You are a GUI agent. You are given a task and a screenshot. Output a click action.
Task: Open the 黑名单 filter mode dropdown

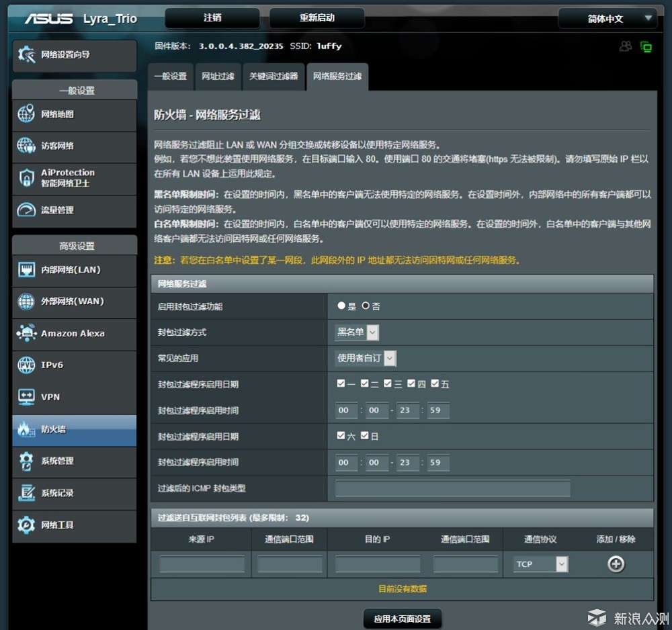(357, 332)
